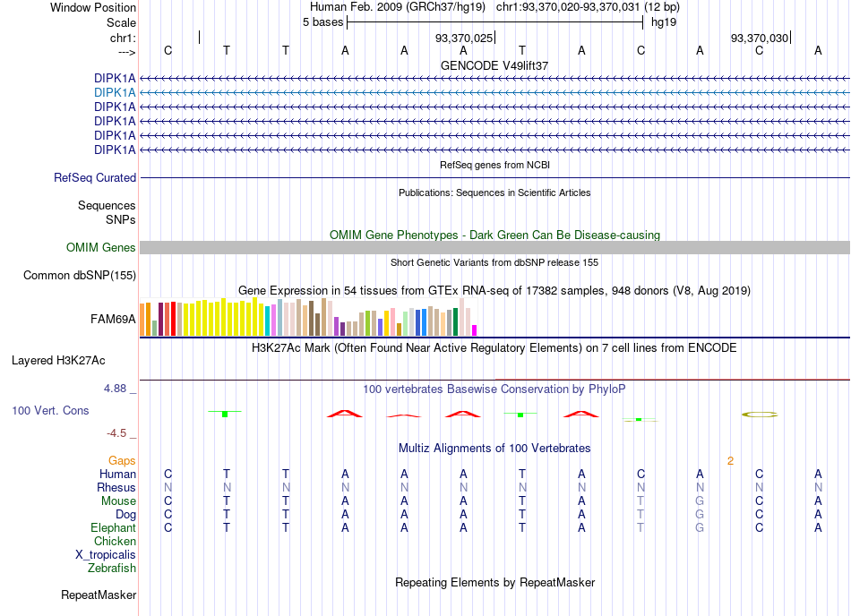Click the magenta bar in GTEx chart
This screenshot has height=616, width=851.
pos(475,330)
